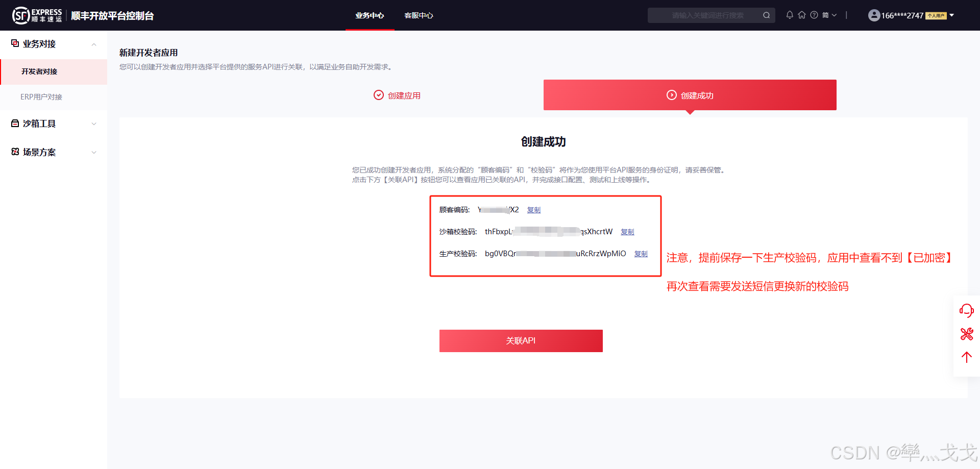Copy the 沙箱校验码 value
This screenshot has height=469, width=980.
[627, 232]
